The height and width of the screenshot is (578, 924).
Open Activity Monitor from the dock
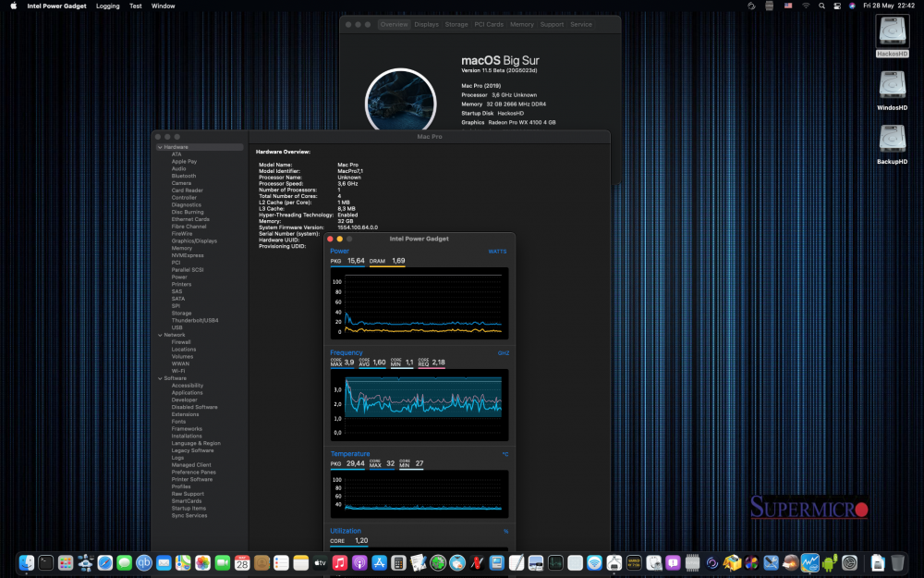pos(555,562)
